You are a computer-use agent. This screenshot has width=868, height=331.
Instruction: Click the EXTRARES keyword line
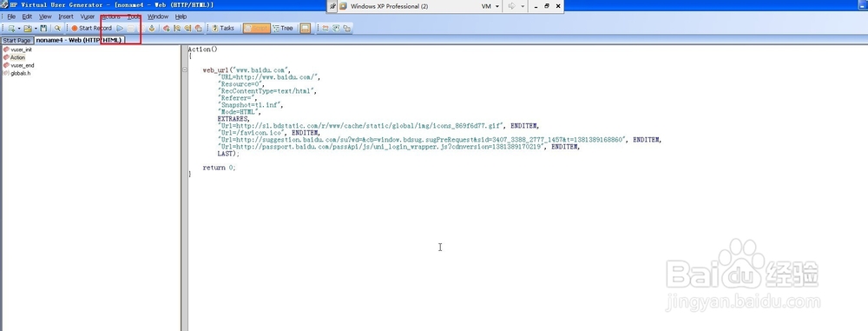(233, 119)
